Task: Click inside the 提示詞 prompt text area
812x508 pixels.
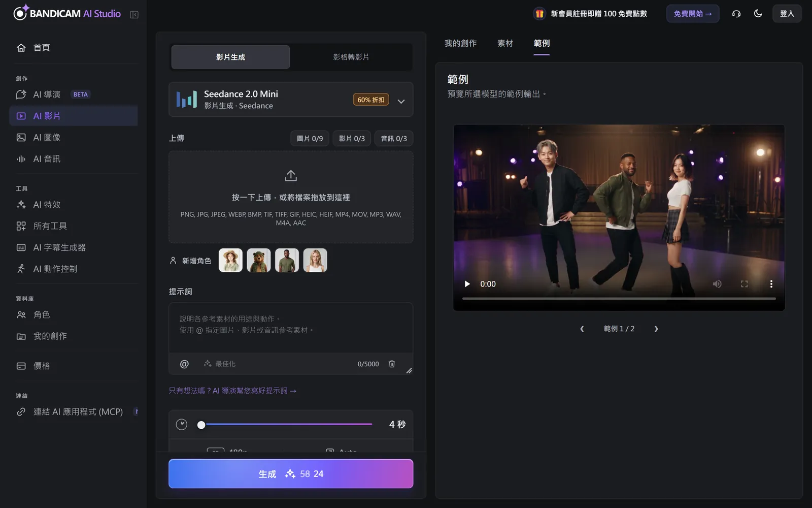Action: [x=291, y=328]
